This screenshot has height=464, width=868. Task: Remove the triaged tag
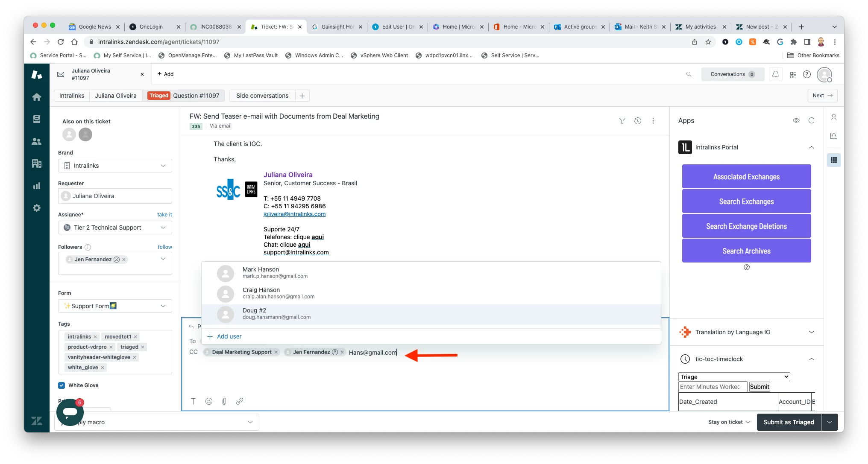[x=143, y=347]
